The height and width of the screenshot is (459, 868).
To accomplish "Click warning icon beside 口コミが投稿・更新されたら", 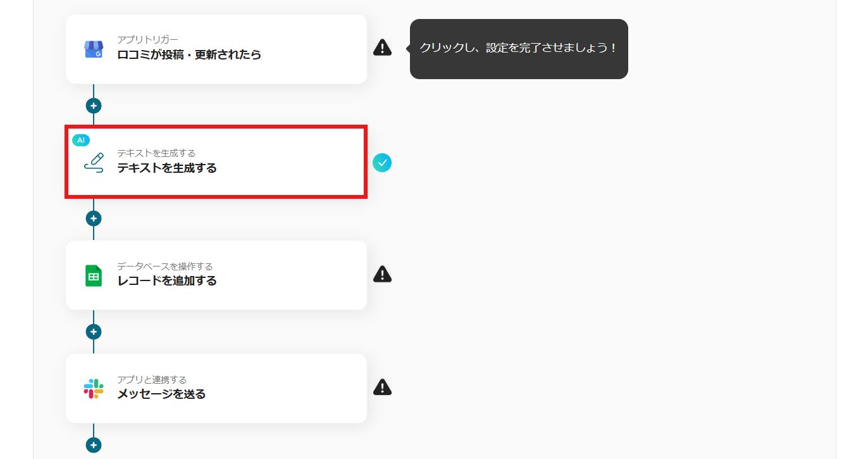I will pos(382,47).
